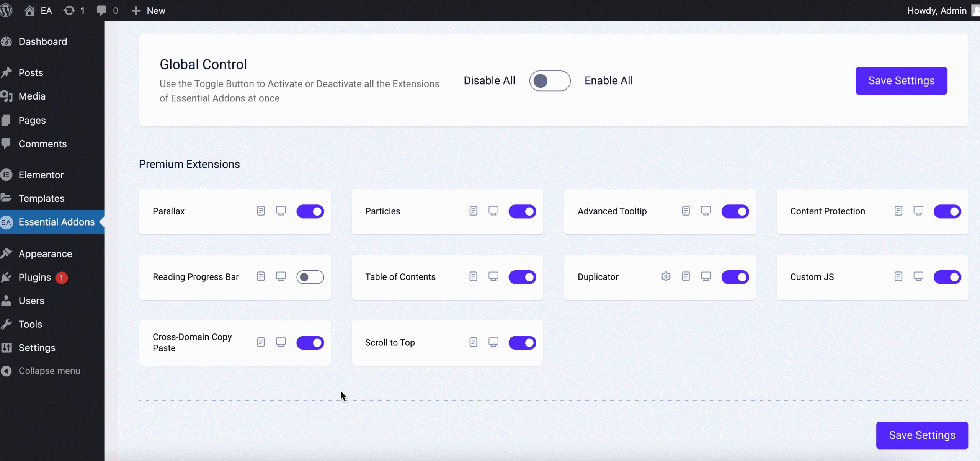Click the WordPress logo in admin bar
Screen dimensions: 980x461
[6, 10]
